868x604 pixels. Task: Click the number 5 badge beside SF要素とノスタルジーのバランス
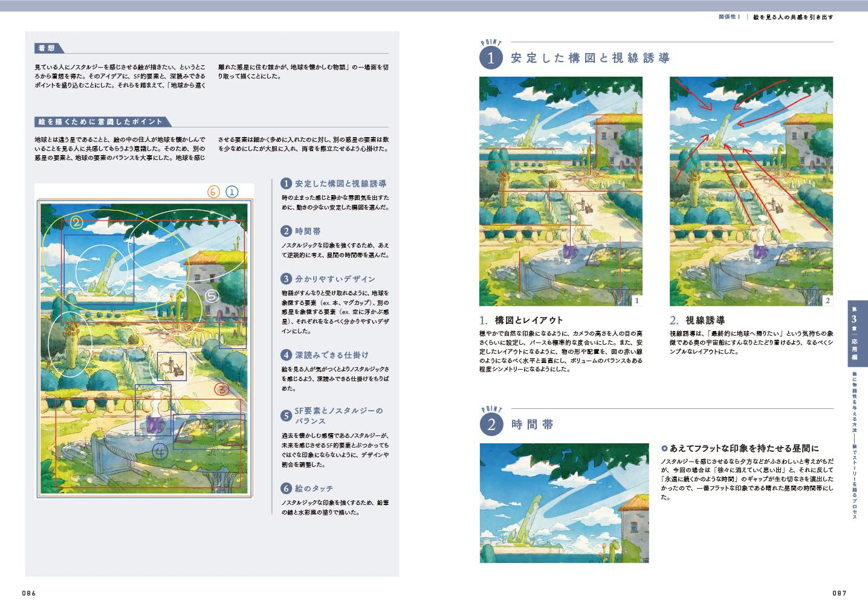click(287, 416)
